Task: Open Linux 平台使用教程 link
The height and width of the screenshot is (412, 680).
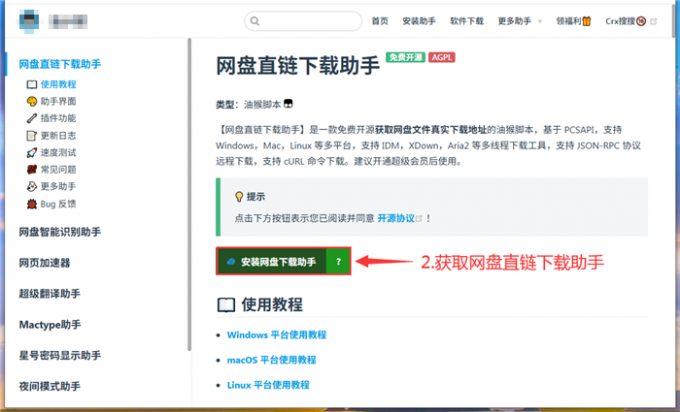Action: tap(268, 385)
